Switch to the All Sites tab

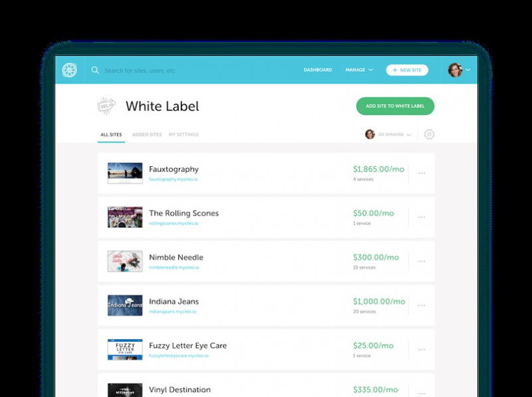111,135
